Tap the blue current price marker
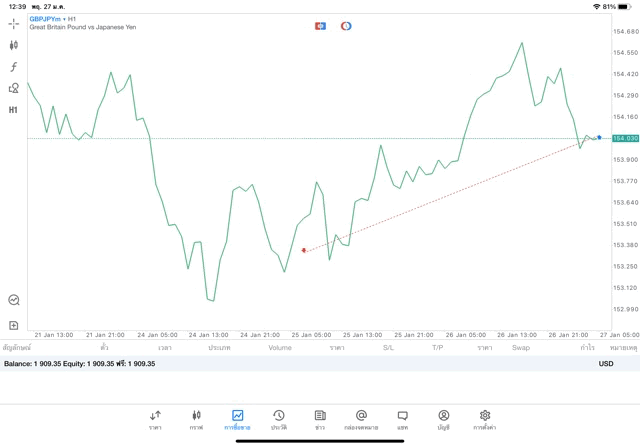 pyautogui.click(x=599, y=138)
